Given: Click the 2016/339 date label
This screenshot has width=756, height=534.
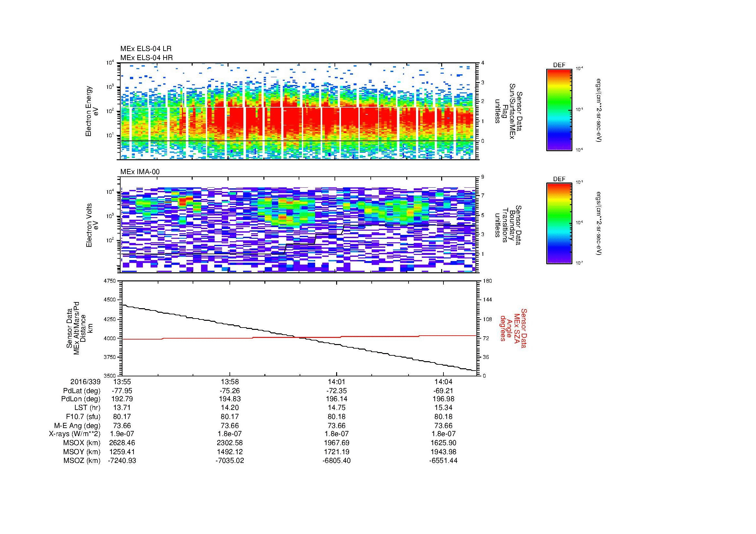Looking at the screenshot, I should pyautogui.click(x=85, y=382).
